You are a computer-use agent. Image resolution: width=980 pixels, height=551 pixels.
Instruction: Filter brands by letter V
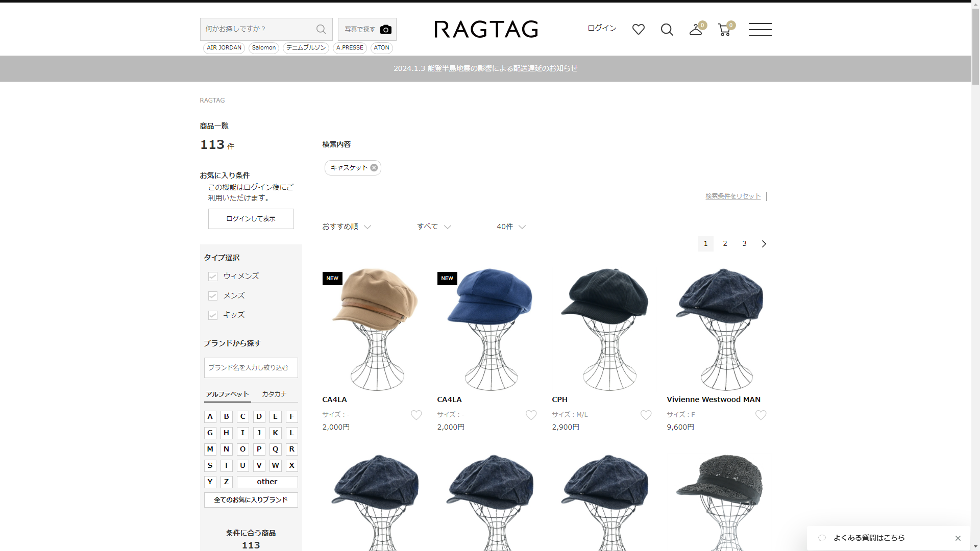pos(259,465)
